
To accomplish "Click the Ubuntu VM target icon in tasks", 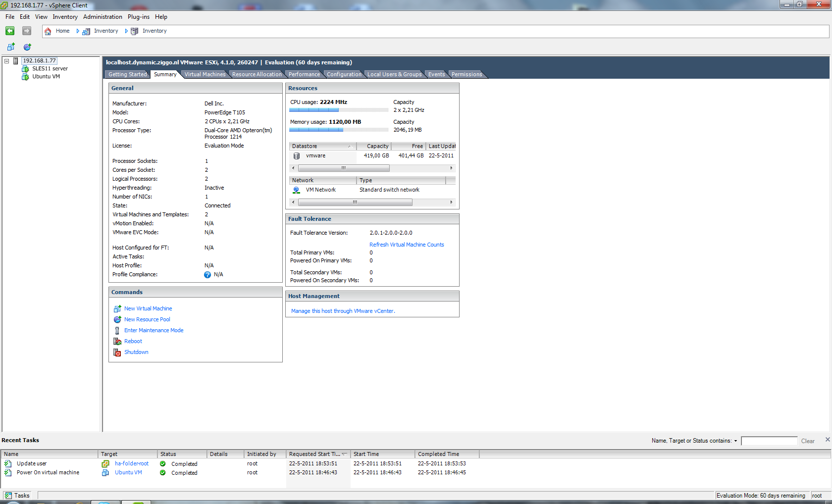I will tap(105, 473).
